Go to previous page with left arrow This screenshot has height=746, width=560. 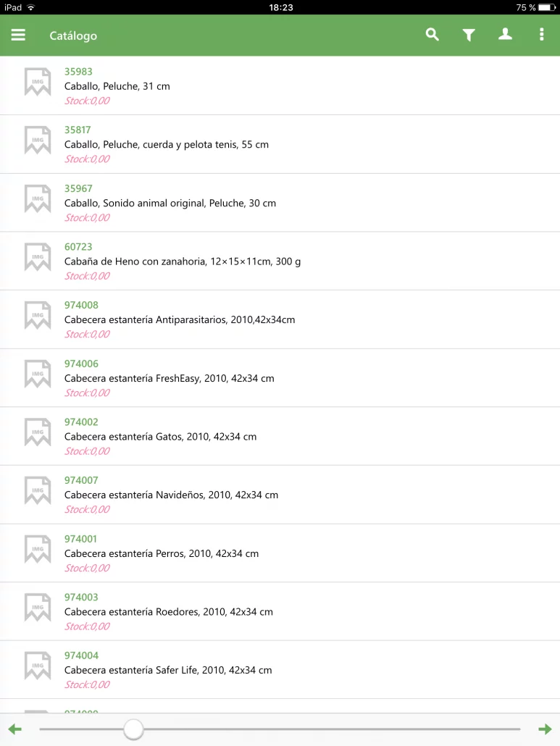(x=15, y=729)
